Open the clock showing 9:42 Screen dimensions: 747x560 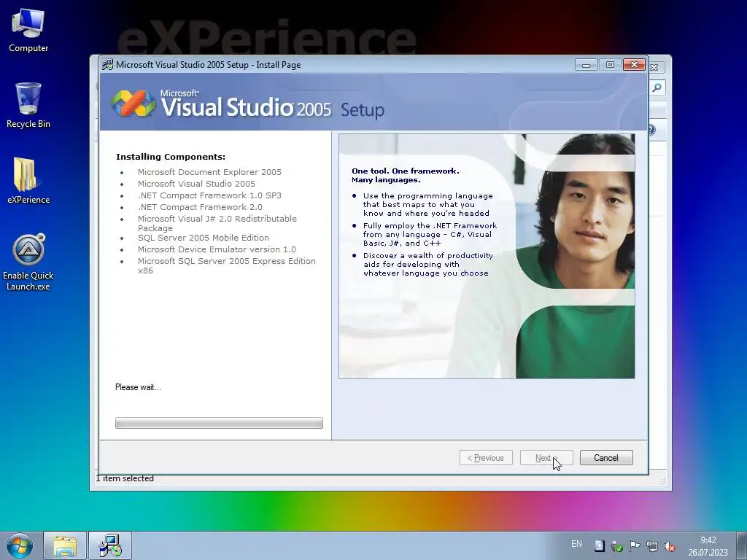click(x=708, y=546)
